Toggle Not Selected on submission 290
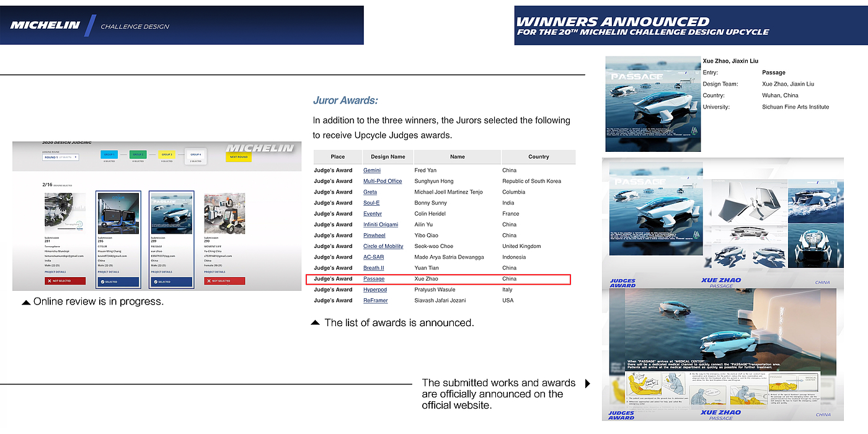 (x=224, y=281)
